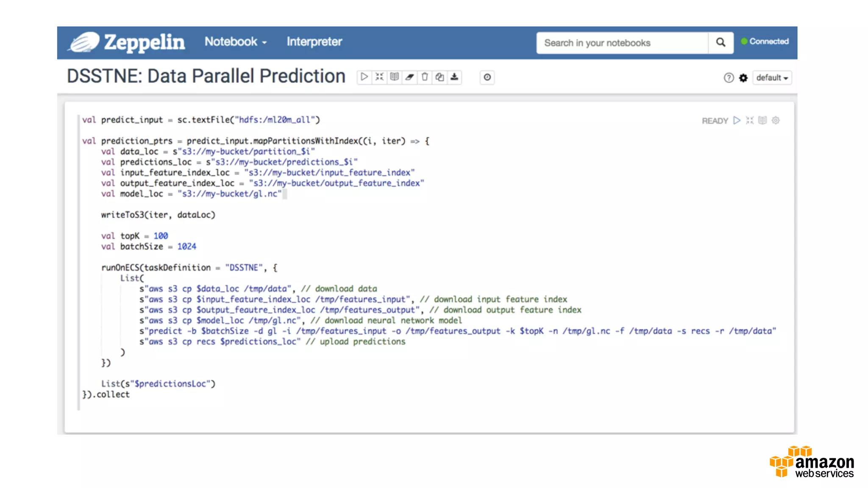
Task: Run this paragraph with play icon
Action: [x=737, y=121]
